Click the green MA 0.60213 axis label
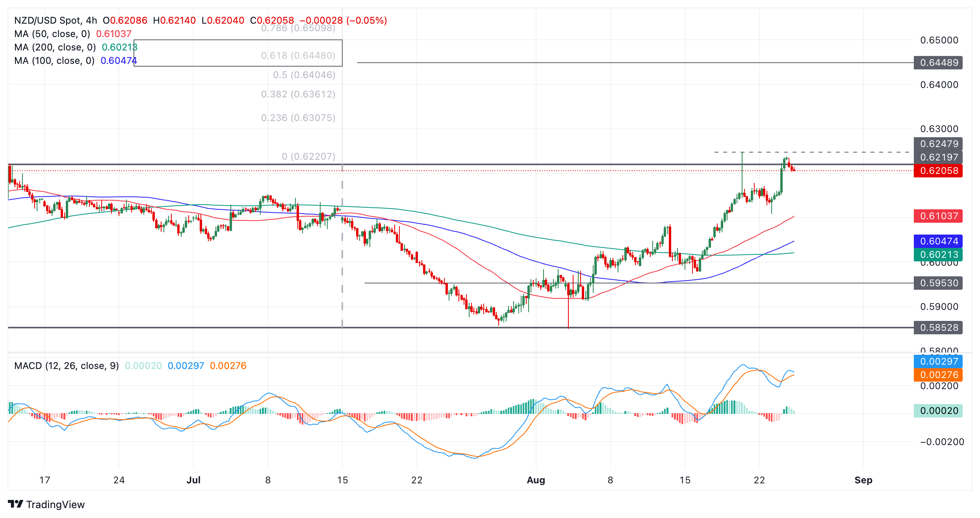Image resolution: width=980 pixels, height=518 pixels. (x=938, y=255)
